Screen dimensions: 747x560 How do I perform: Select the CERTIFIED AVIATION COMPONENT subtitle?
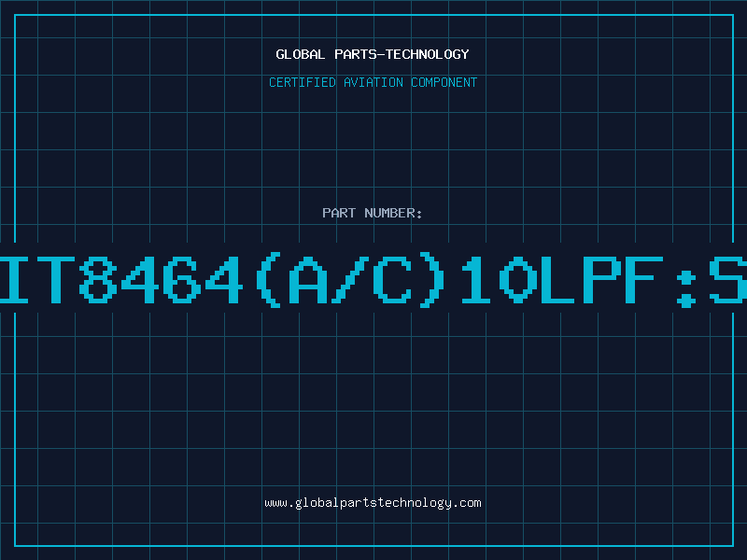click(373, 82)
